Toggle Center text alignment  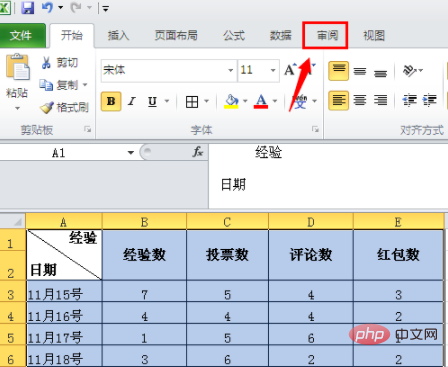(x=360, y=100)
